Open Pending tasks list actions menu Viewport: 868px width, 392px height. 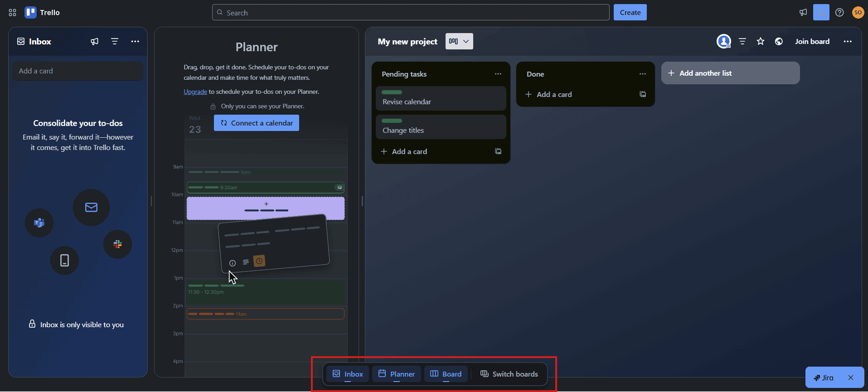click(x=498, y=74)
